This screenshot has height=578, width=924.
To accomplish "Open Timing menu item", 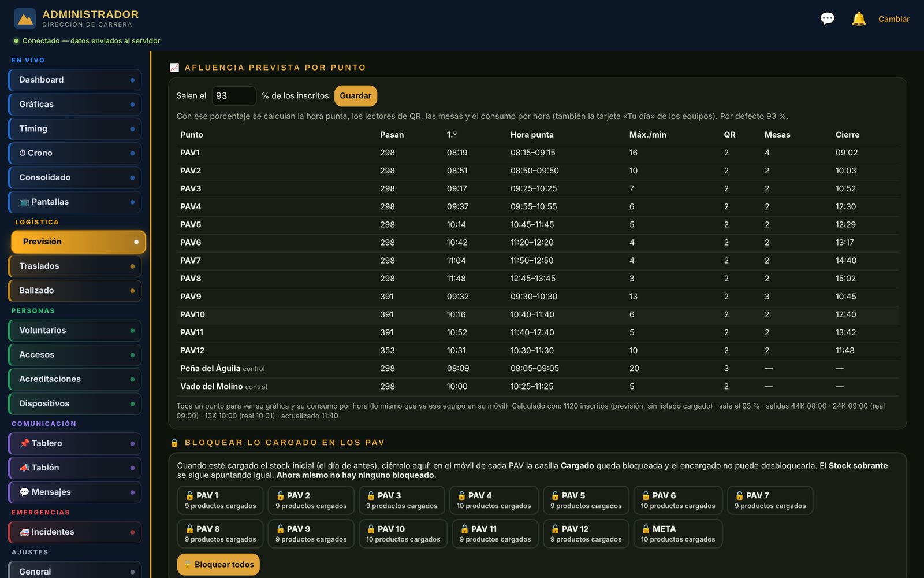I will tap(74, 128).
